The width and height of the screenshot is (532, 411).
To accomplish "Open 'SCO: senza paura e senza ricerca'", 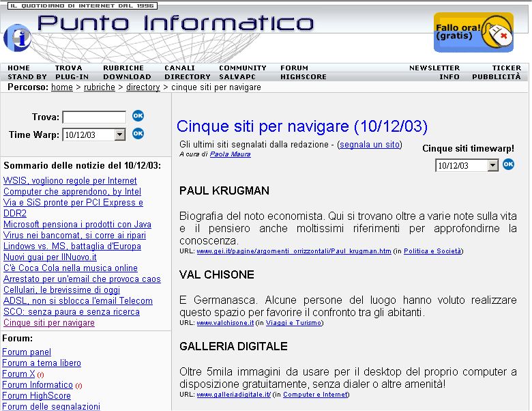I will (x=72, y=311).
